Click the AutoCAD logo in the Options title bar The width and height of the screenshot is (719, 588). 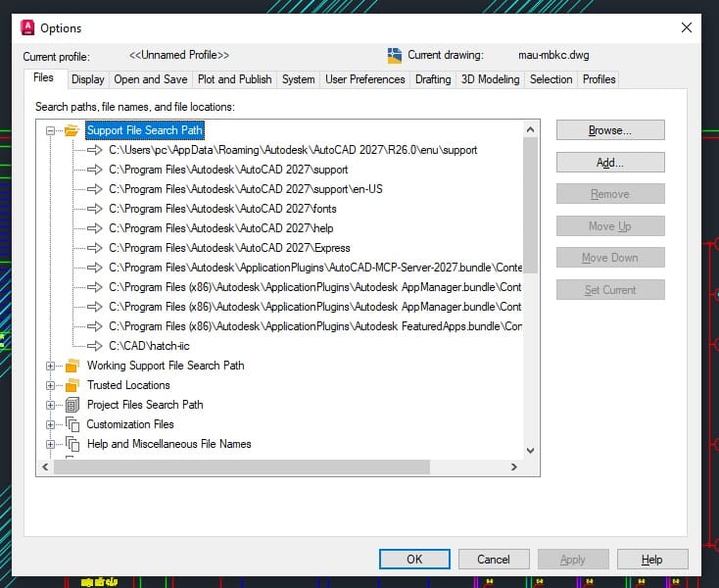[27, 28]
